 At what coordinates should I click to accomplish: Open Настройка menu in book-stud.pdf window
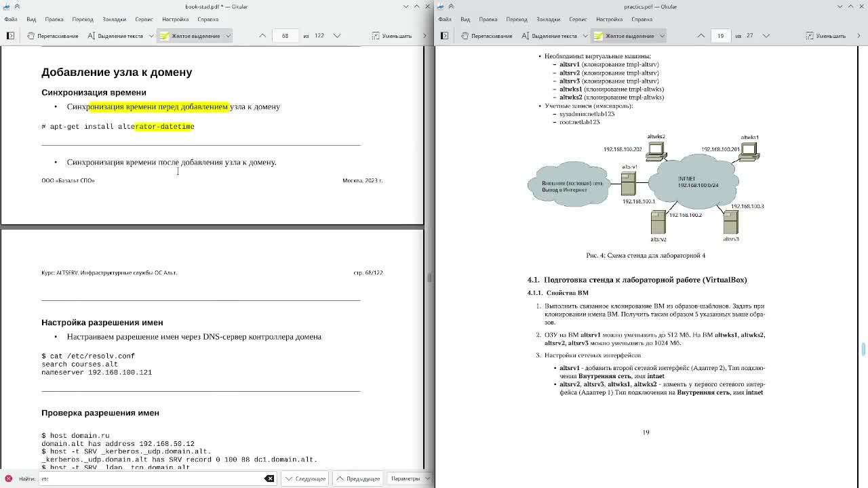point(175,19)
